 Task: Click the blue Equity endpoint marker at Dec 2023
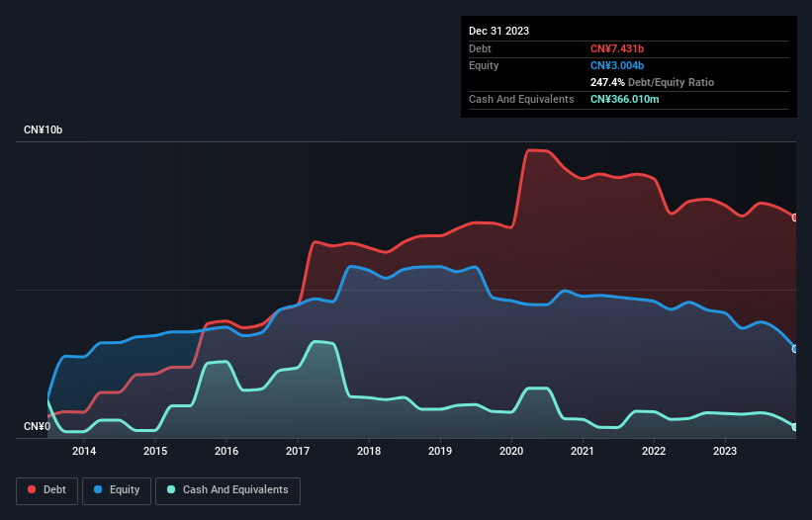(x=795, y=349)
